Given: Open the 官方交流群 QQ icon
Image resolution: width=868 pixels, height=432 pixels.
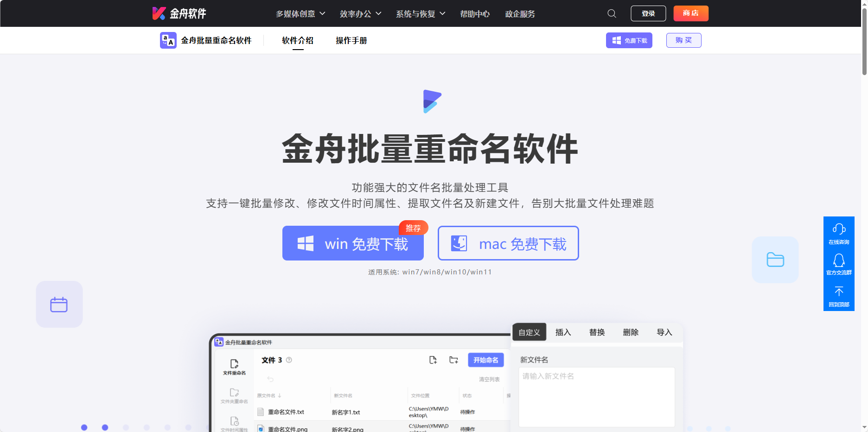Looking at the screenshot, I should tap(839, 260).
